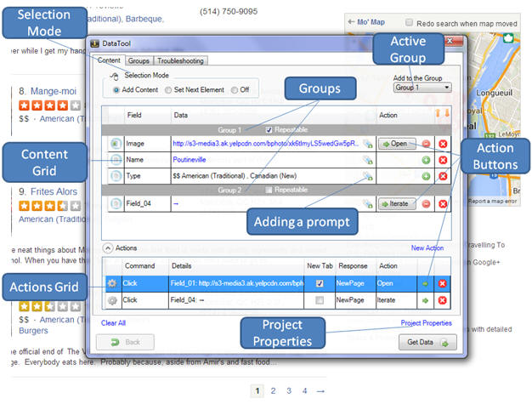
Task: Go to results page 2
Action: [273, 390]
